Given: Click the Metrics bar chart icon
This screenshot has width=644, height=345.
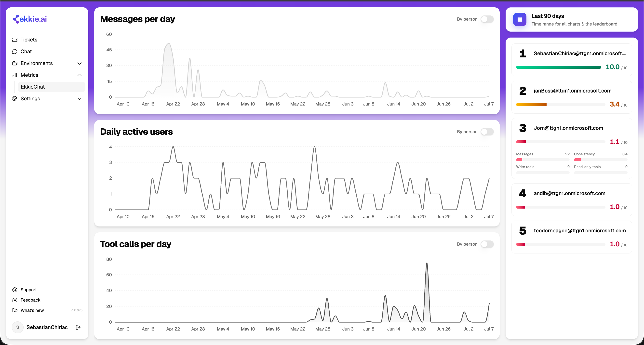Looking at the screenshot, I should [15, 75].
